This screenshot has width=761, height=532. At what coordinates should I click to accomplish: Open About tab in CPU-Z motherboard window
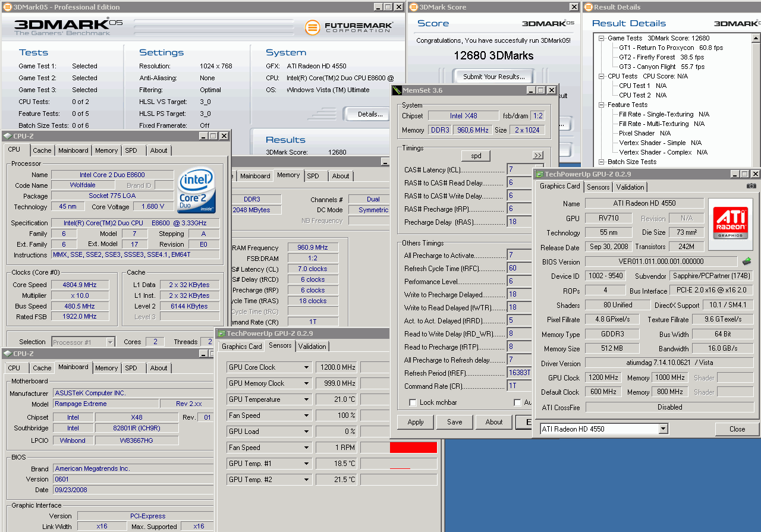(159, 368)
